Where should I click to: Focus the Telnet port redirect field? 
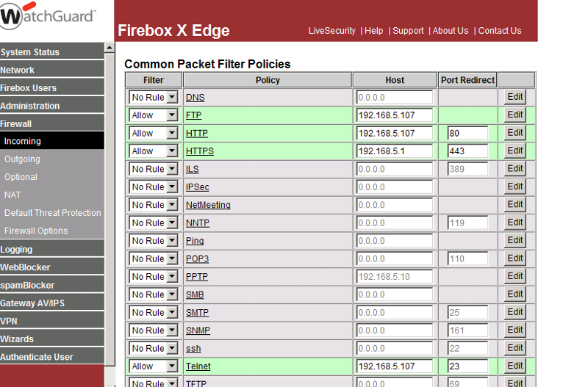tap(467, 366)
